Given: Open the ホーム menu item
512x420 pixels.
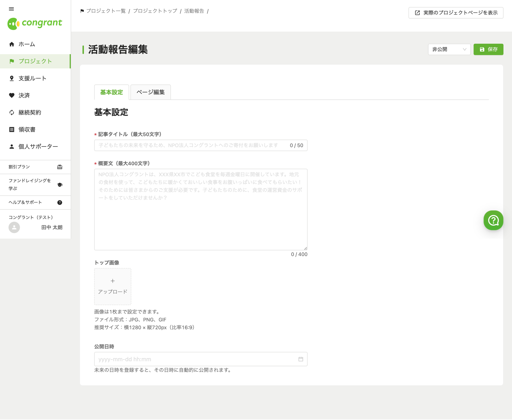Looking at the screenshot, I should [x=35, y=44].
